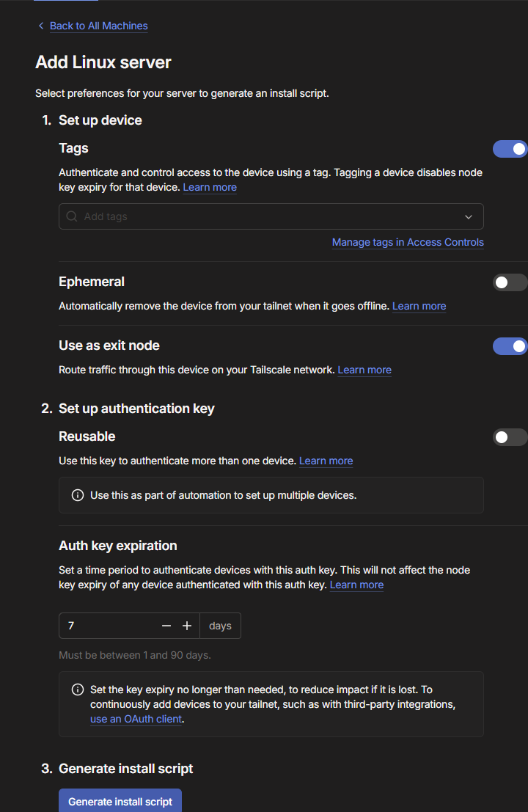Click Generate install script button
Image resolution: width=528 pixels, height=812 pixels.
pyautogui.click(x=120, y=800)
